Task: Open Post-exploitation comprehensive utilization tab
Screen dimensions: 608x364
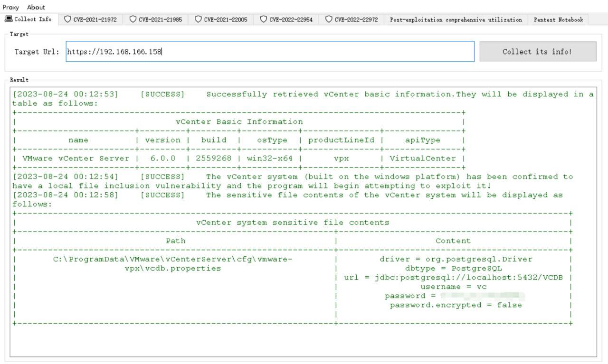Action: [456, 19]
